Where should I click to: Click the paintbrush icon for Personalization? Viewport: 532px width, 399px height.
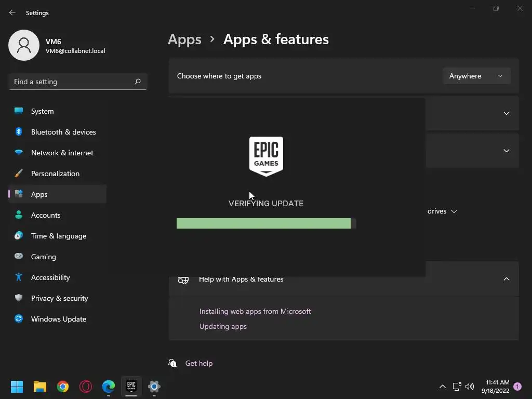pos(19,174)
